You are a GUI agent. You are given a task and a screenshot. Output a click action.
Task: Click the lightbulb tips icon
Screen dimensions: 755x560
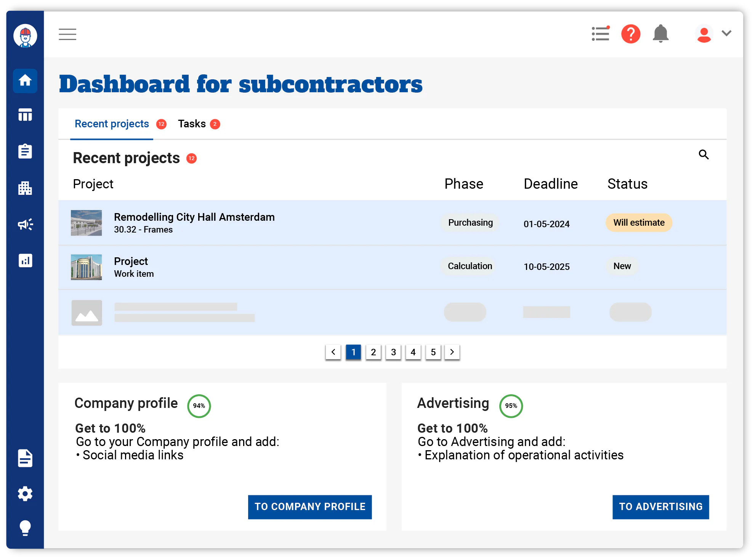coord(25,528)
